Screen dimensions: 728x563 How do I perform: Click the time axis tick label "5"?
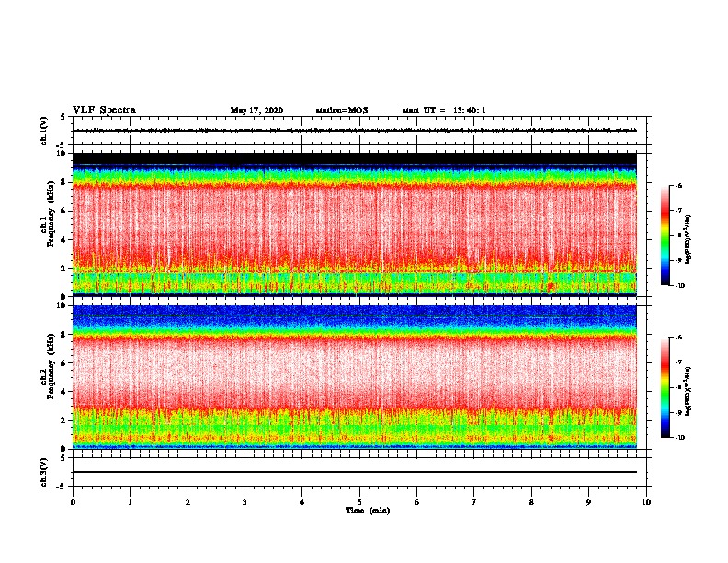point(359,502)
